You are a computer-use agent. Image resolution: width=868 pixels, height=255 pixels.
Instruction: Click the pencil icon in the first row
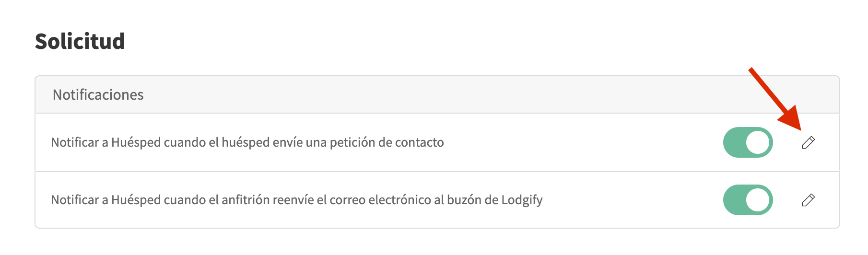(x=808, y=142)
